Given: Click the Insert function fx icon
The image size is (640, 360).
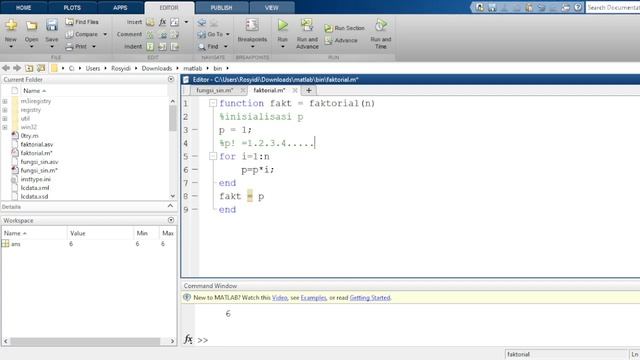Looking at the screenshot, I should coord(162,22).
